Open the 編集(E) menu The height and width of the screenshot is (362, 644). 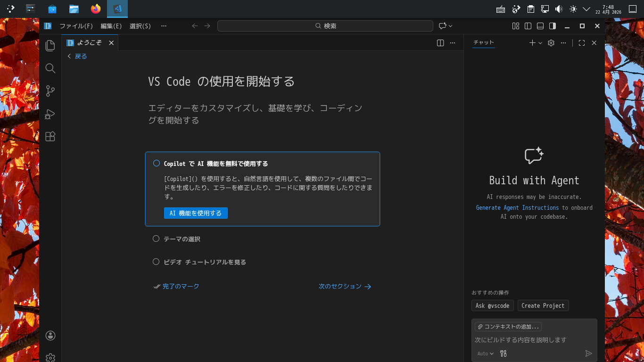[x=111, y=26]
